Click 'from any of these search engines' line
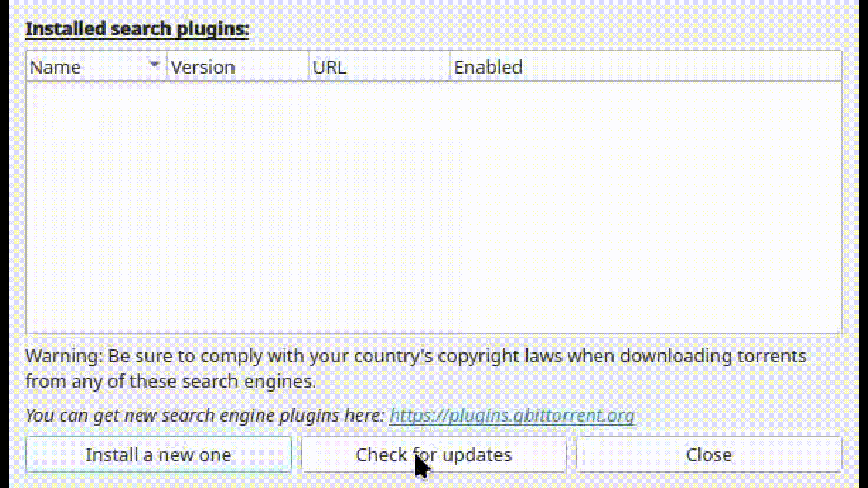Screen dimensions: 868x488 [x=170, y=382]
